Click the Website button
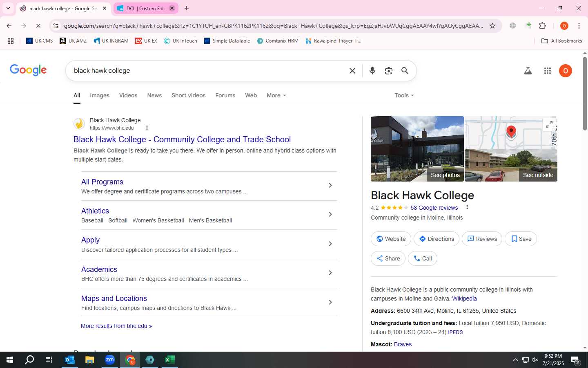The image size is (588, 368). (x=391, y=239)
